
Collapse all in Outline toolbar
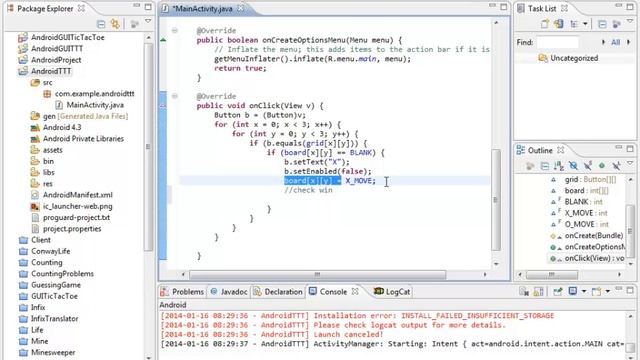pos(544,166)
